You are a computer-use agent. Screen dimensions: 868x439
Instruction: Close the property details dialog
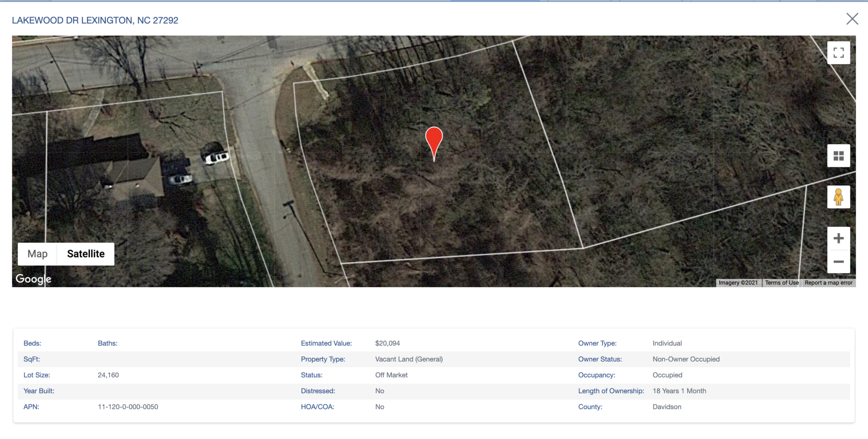[852, 19]
